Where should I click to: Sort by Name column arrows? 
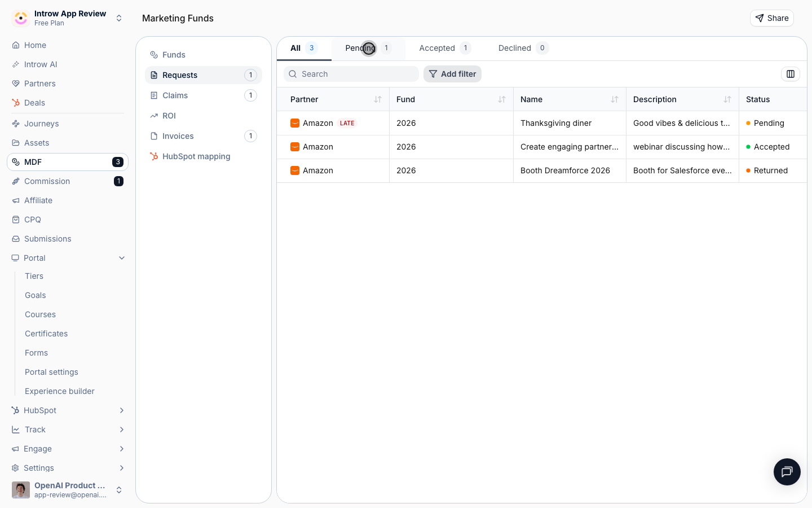click(x=615, y=99)
